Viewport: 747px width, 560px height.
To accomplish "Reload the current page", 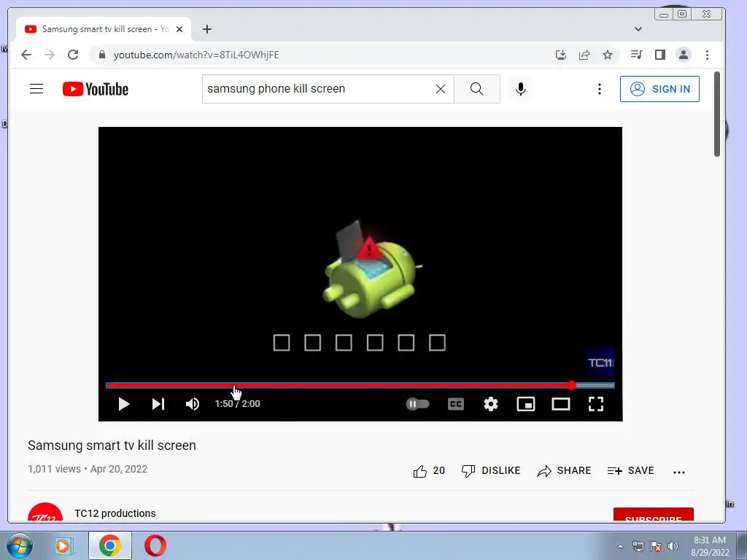I will tap(73, 55).
